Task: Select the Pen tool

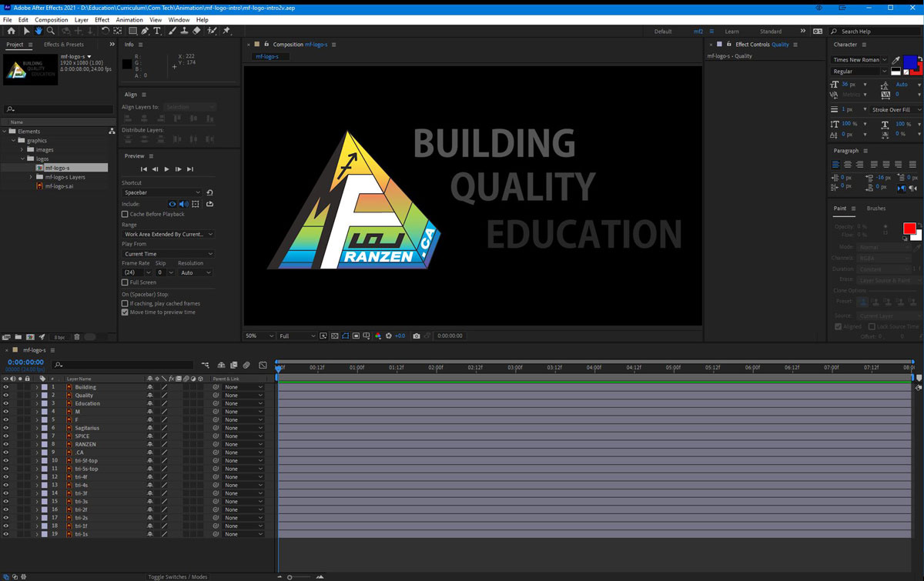Action: pos(145,31)
